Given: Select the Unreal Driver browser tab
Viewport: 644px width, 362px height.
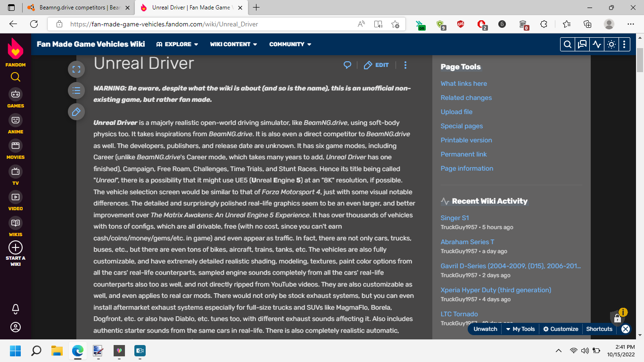Looking at the screenshot, I should tap(190, 8).
